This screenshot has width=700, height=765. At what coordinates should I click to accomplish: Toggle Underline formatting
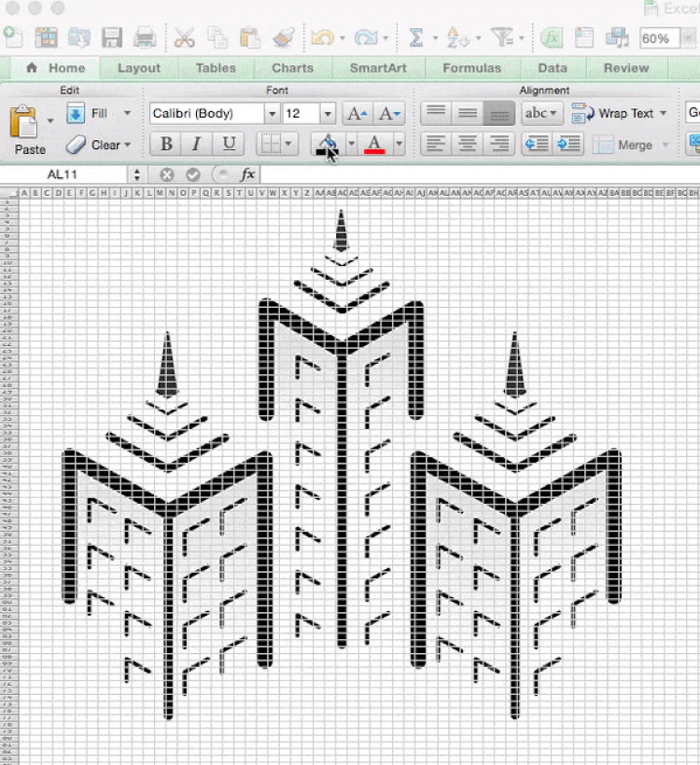(x=228, y=145)
